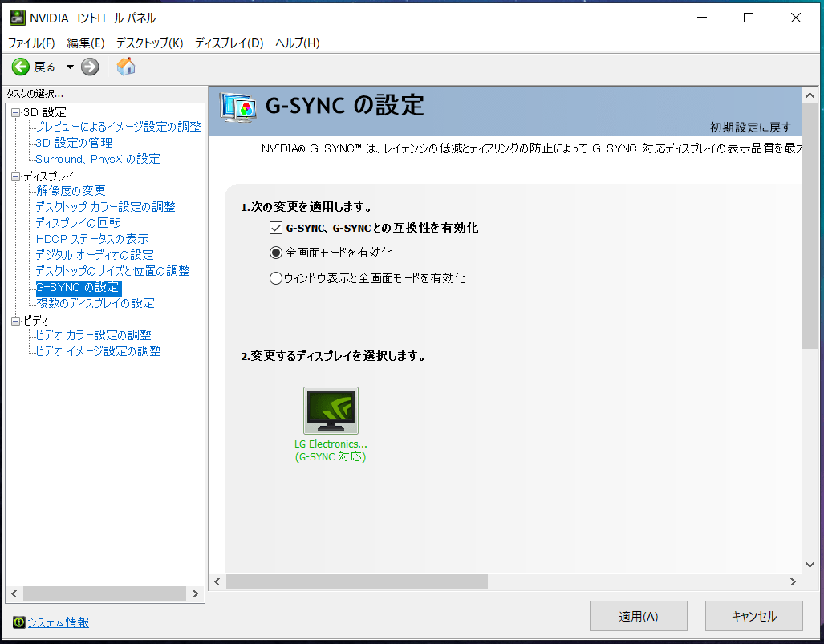Click the 3D 設定 tree label
This screenshot has width=824, height=644.
point(45,112)
